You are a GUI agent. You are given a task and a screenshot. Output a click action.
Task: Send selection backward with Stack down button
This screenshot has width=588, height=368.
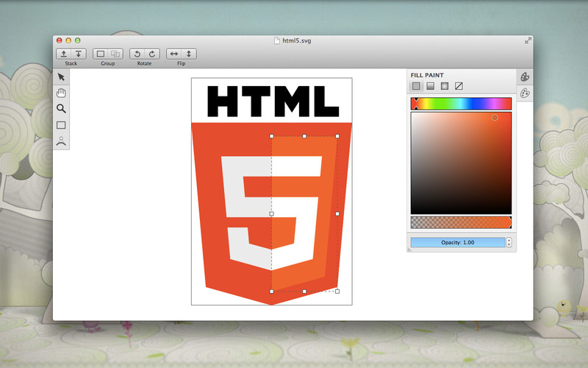[79, 54]
